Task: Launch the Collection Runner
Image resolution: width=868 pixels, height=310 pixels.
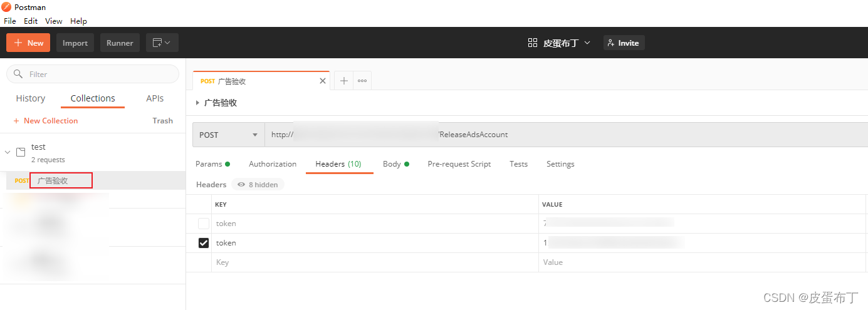Action: tap(120, 43)
